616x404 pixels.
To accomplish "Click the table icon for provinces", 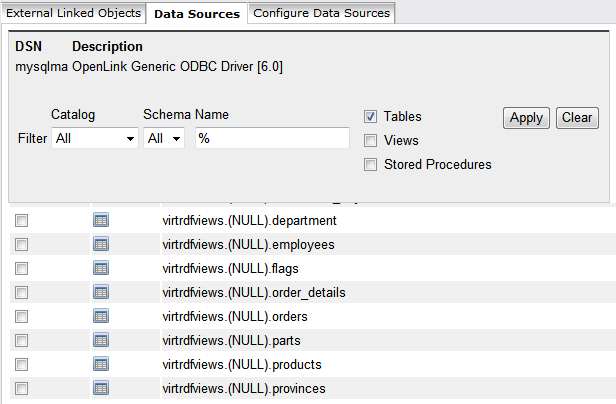I will pos(100,388).
